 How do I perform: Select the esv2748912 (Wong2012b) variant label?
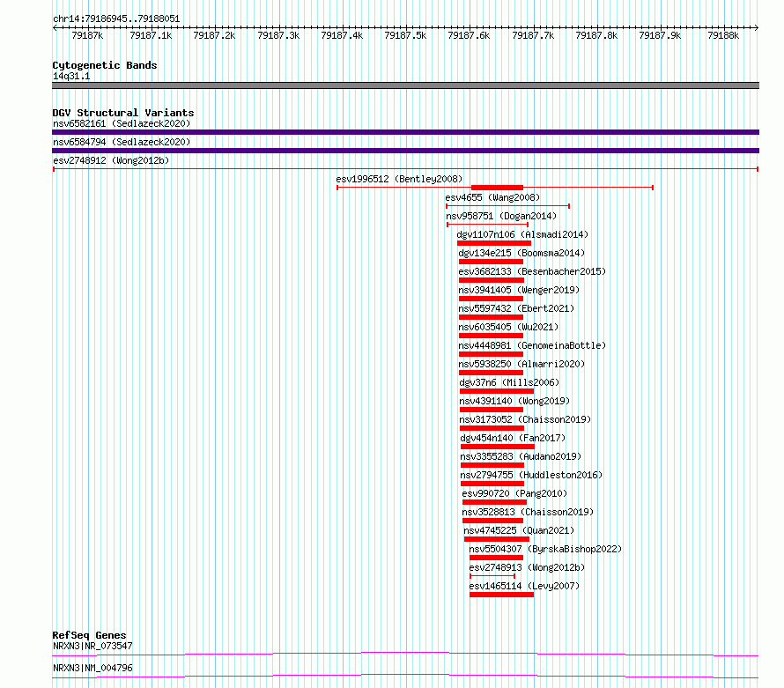click(x=111, y=160)
